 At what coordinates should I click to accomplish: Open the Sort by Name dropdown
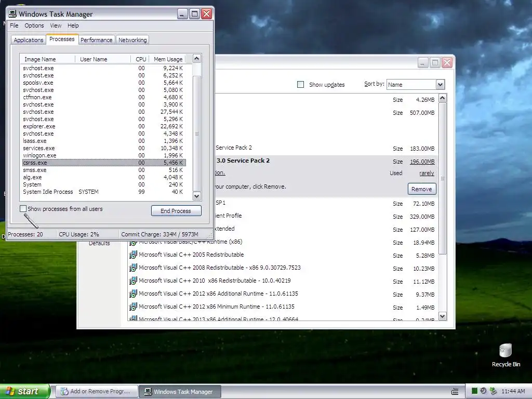(440, 85)
